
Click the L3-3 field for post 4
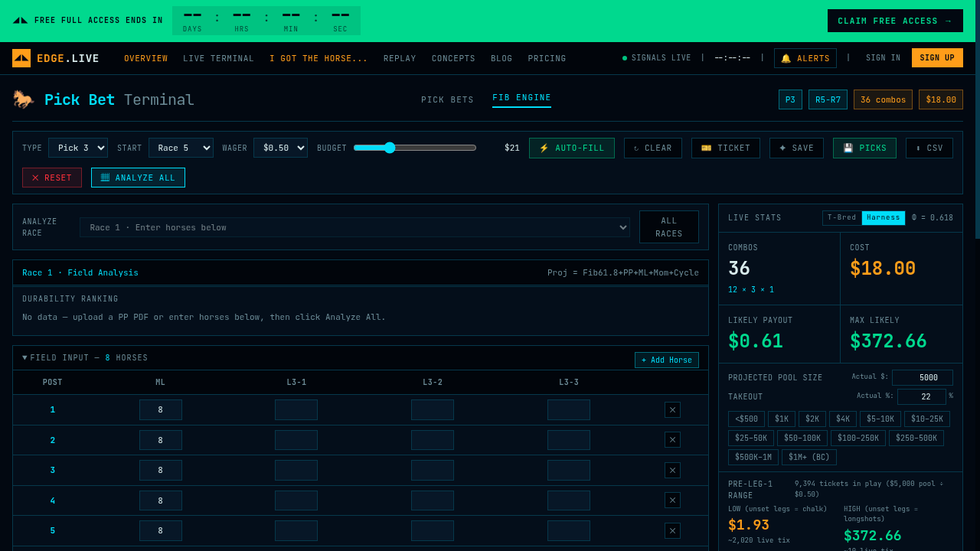[569, 500]
